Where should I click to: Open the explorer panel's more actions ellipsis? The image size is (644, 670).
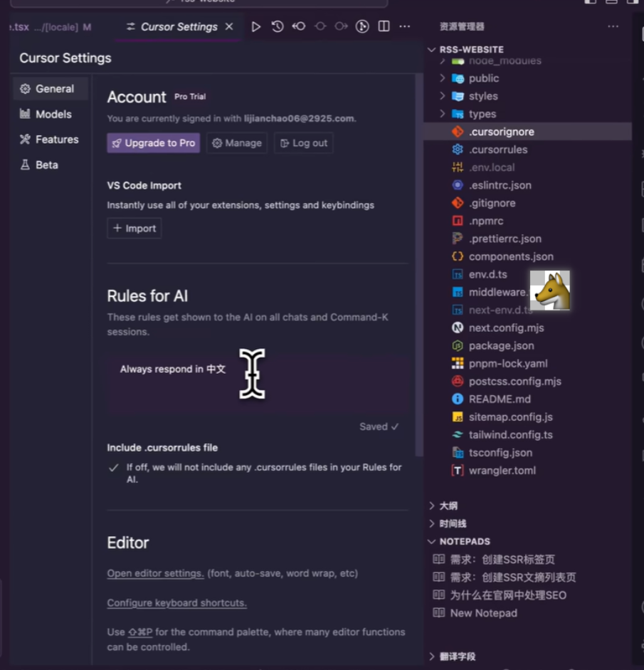613,26
